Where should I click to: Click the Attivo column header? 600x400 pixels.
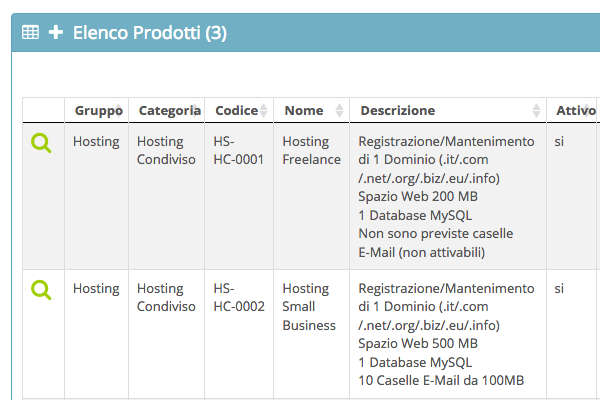coord(576,110)
